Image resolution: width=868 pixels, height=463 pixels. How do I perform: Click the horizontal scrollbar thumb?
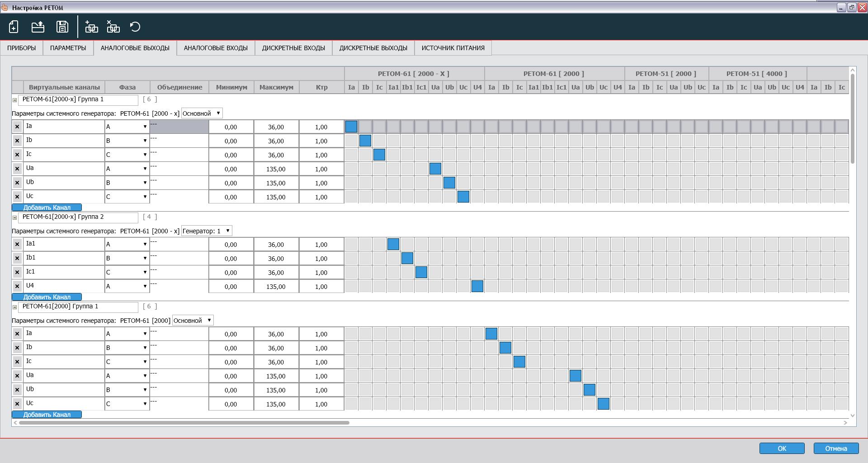click(184, 423)
